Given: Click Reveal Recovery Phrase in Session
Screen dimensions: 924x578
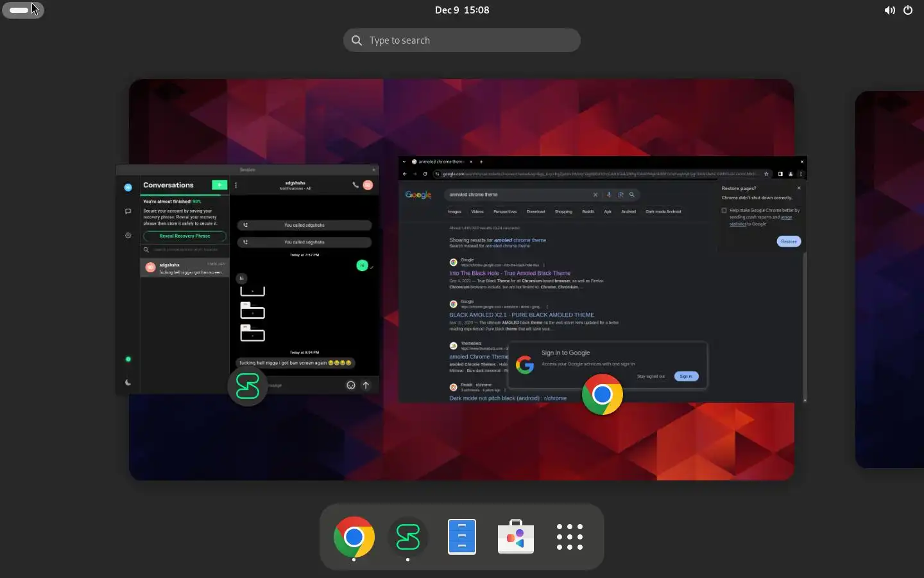Looking at the screenshot, I should click(185, 236).
